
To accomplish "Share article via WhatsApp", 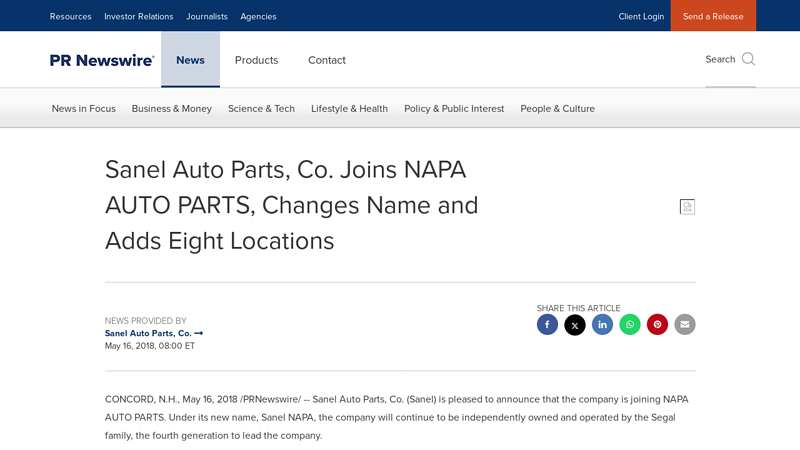I will pyautogui.click(x=630, y=324).
